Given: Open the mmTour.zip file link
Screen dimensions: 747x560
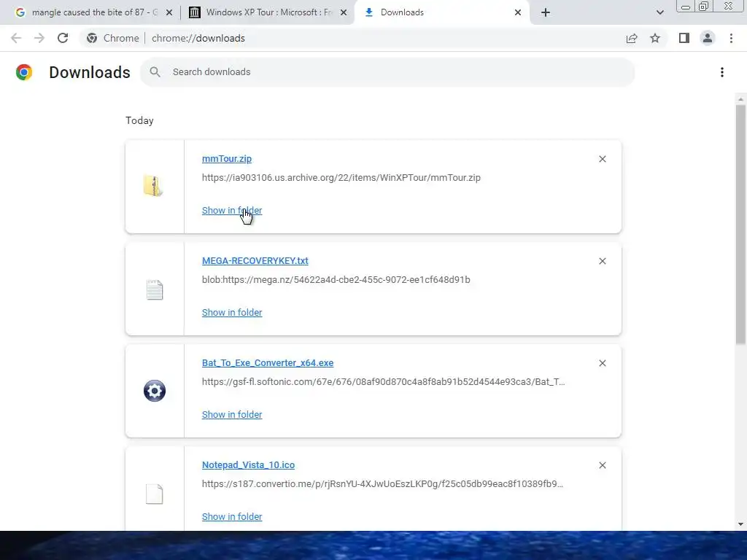Looking at the screenshot, I should (x=227, y=159).
